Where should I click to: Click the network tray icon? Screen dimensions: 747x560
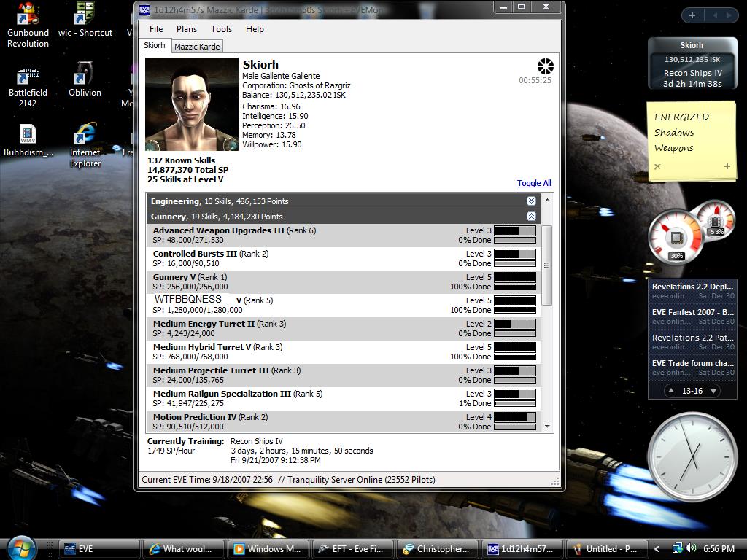click(677, 548)
